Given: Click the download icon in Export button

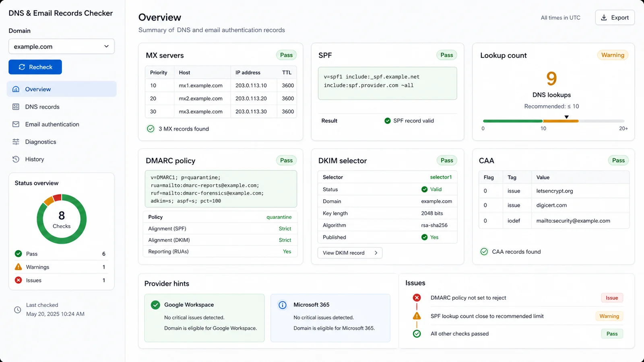Looking at the screenshot, I should coord(604,17).
